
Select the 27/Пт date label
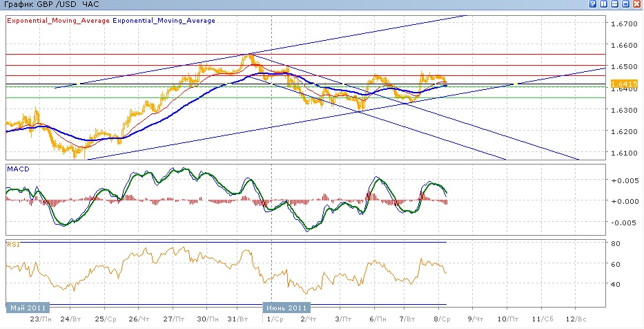pos(173,319)
